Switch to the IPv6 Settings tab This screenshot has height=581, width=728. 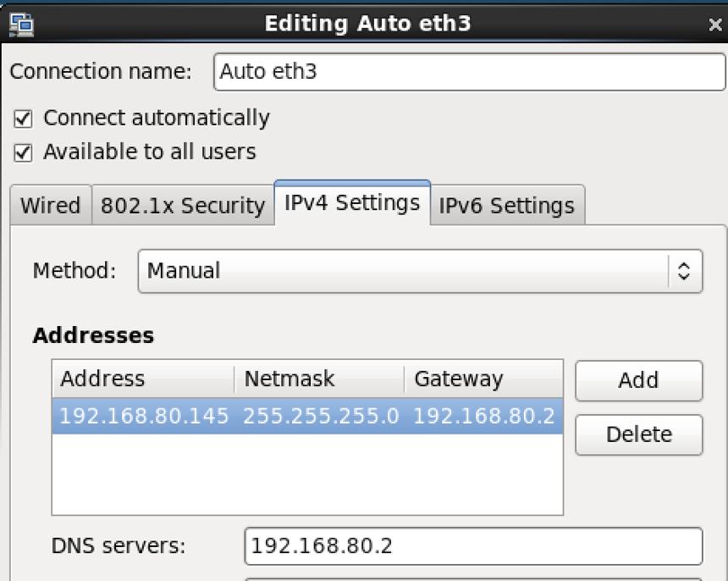point(507,205)
